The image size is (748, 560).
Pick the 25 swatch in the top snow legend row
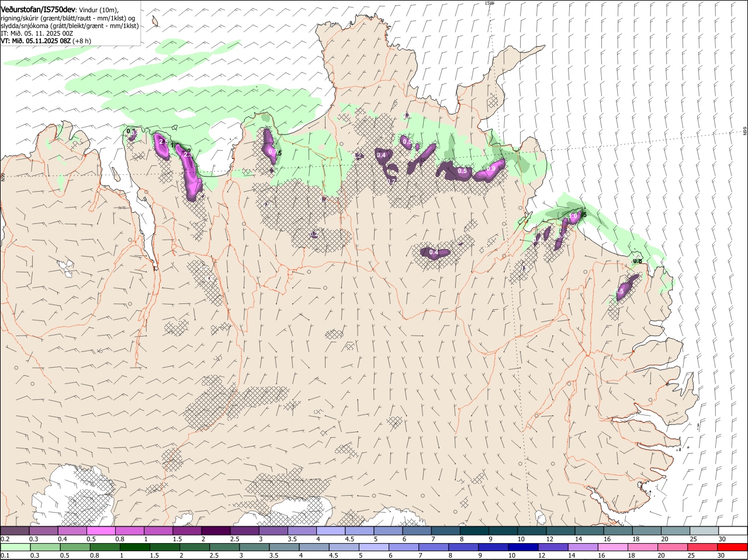point(704,531)
